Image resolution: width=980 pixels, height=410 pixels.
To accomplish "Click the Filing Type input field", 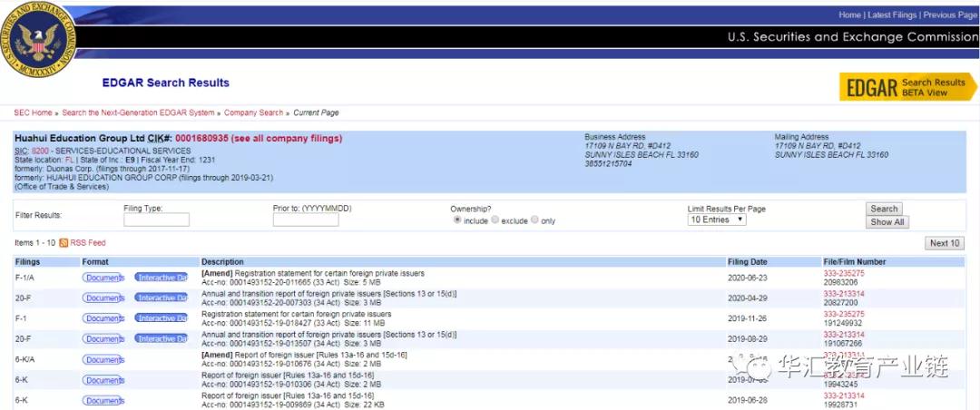I will point(156,220).
